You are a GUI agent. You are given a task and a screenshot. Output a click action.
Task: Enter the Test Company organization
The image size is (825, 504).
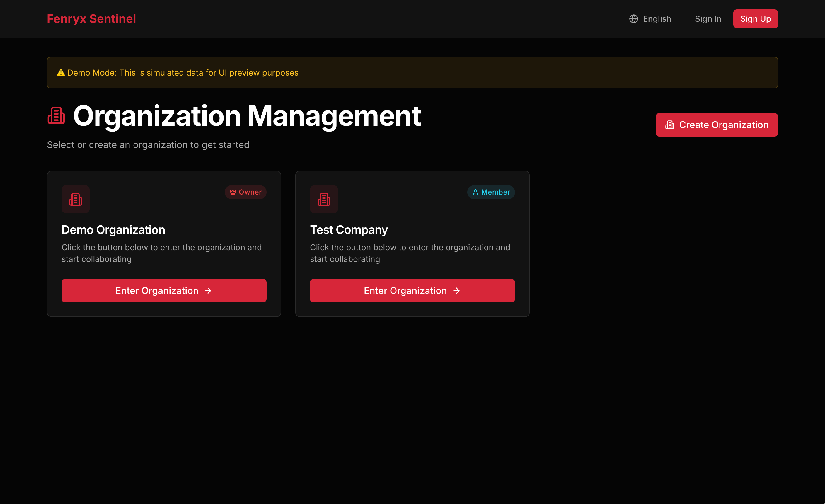coord(412,291)
